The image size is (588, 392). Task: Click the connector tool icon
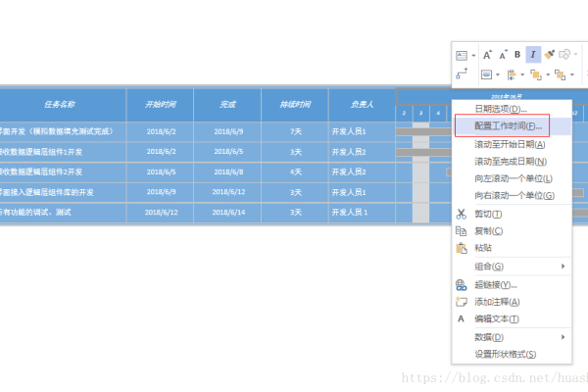pyautogui.click(x=463, y=74)
